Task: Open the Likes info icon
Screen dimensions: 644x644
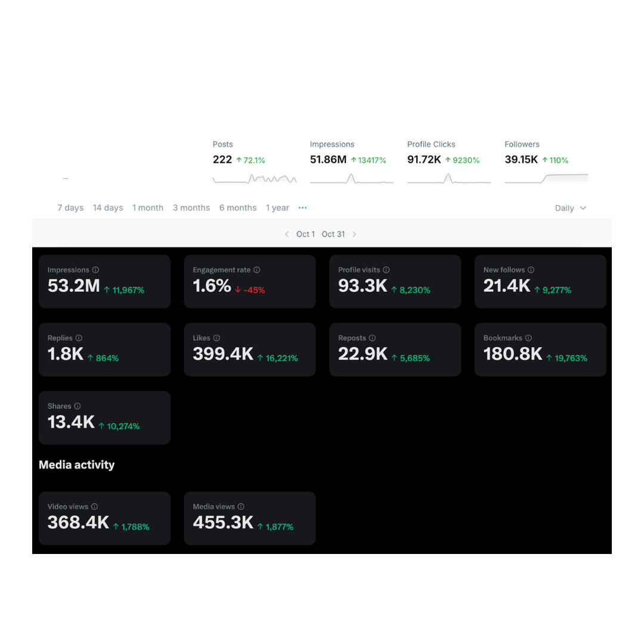Action: [216, 338]
